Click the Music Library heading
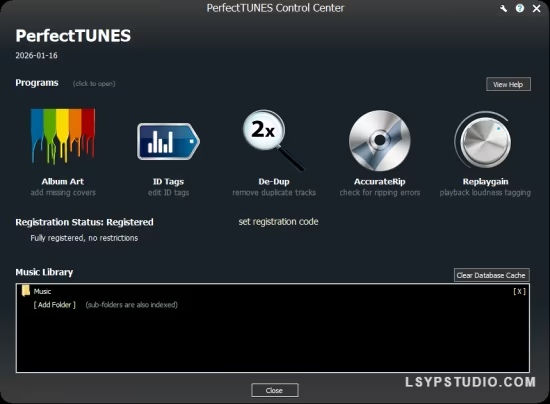550x404 pixels. coord(44,272)
